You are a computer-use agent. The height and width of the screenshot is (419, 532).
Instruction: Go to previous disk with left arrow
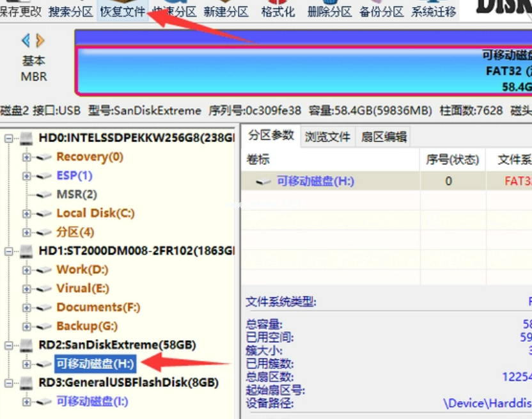(x=26, y=41)
